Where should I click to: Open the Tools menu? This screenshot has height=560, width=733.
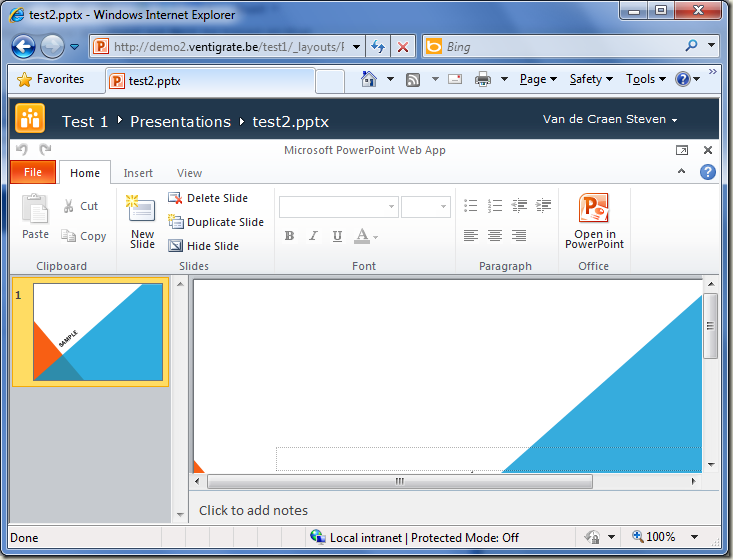tap(646, 79)
